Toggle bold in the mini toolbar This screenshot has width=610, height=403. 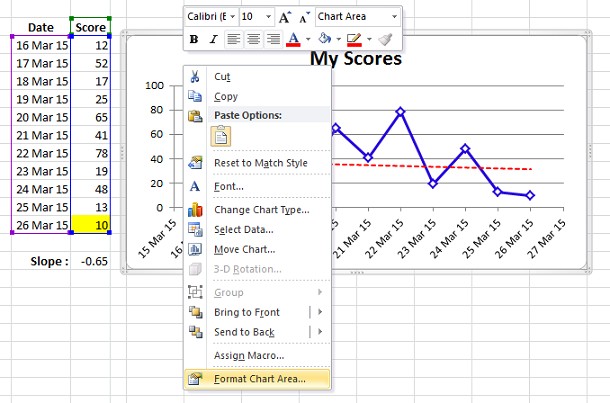point(194,39)
